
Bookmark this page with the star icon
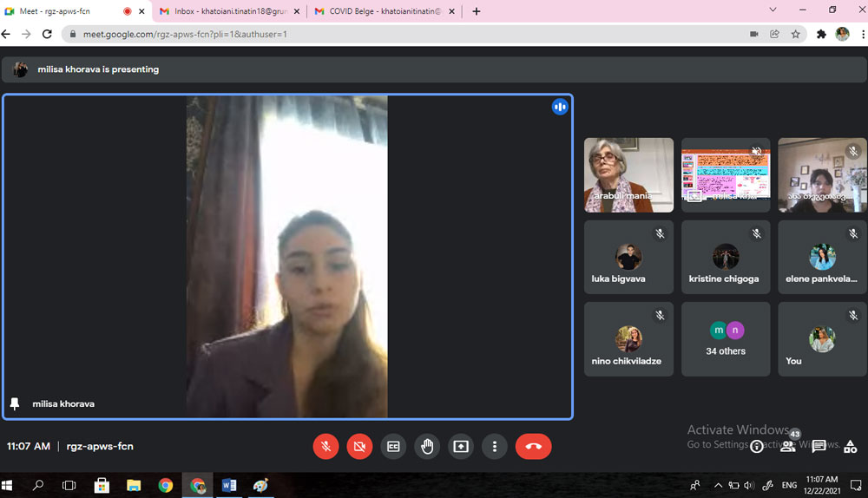pyautogui.click(x=796, y=34)
